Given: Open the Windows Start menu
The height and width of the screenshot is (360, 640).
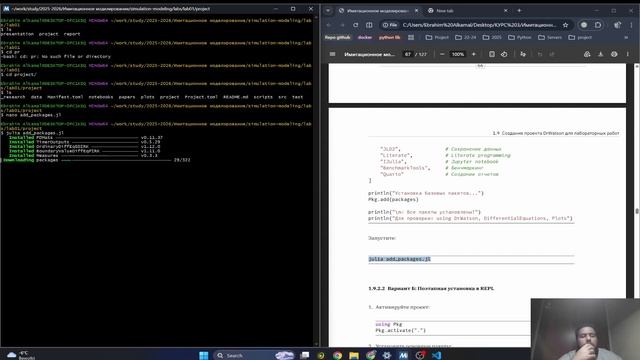Looking at the screenshot, I should (x=204, y=355).
